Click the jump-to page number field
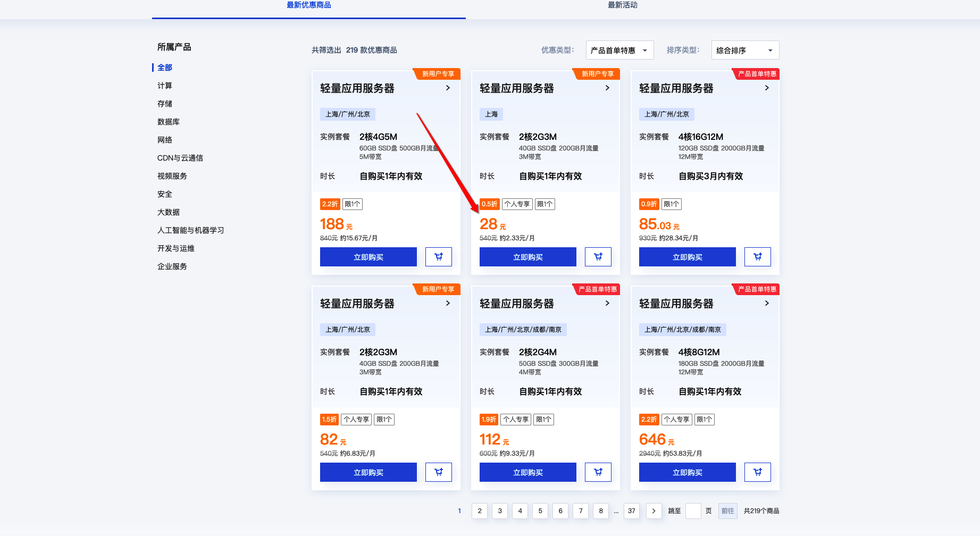 pos(693,511)
